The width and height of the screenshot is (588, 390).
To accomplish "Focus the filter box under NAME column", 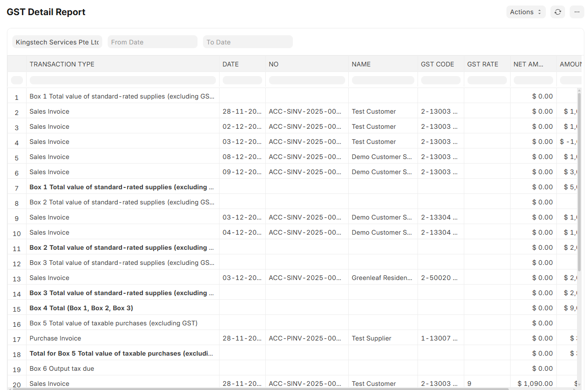I will click(382, 80).
